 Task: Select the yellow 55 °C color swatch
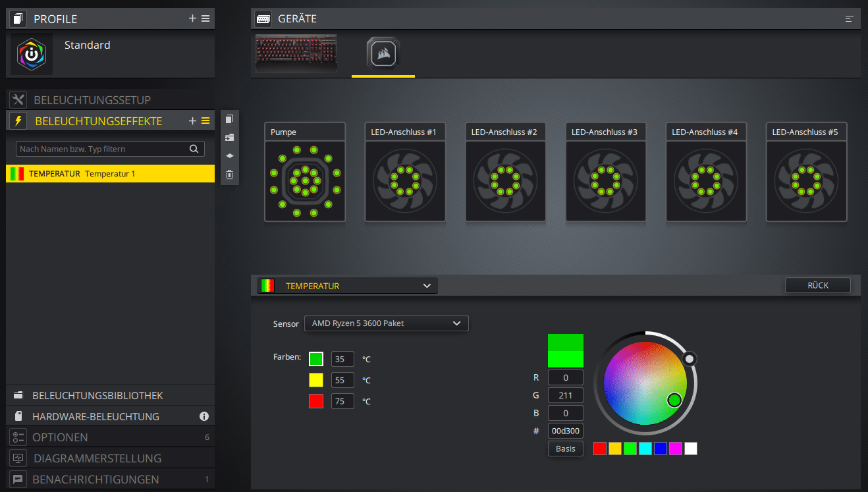point(316,380)
